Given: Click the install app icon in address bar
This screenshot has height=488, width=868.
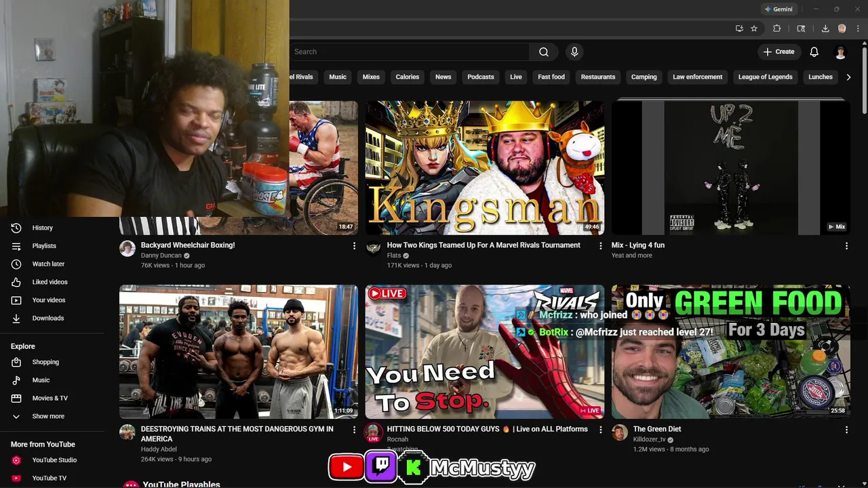Looking at the screenshot, I should coord(739,28).
